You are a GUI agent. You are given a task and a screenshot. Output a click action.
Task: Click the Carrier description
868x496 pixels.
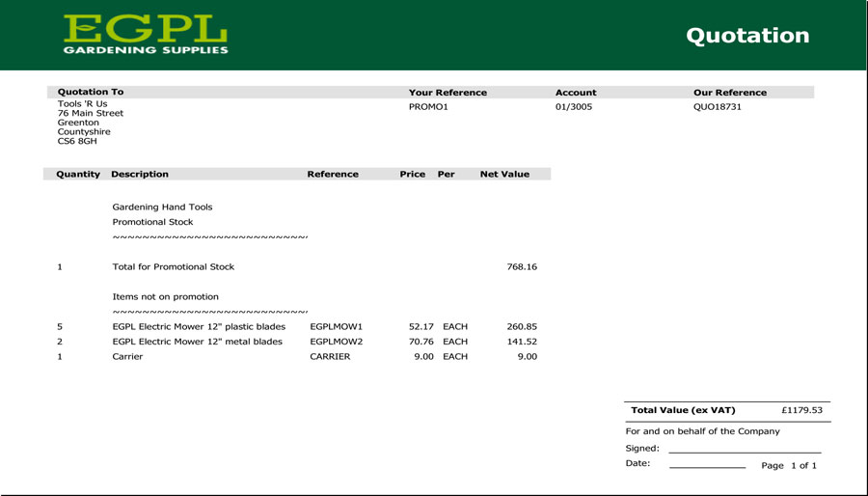coord(127,356)
